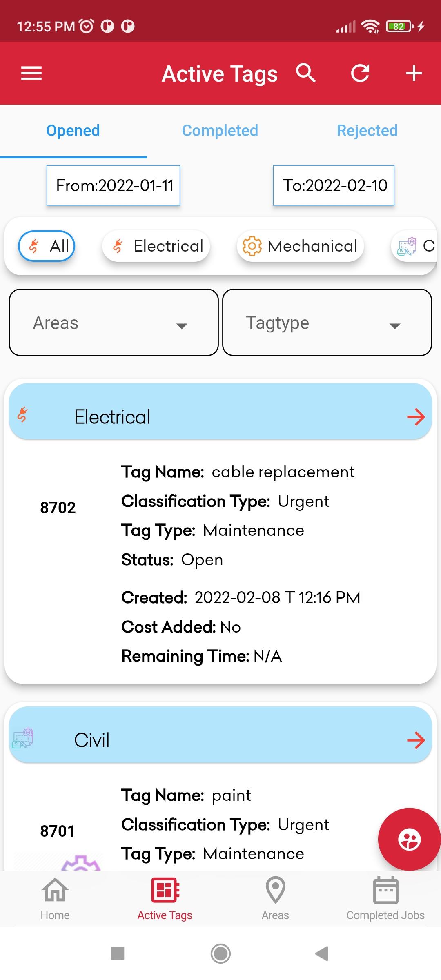Go to Home in bottom navigation

pos(55,898)
